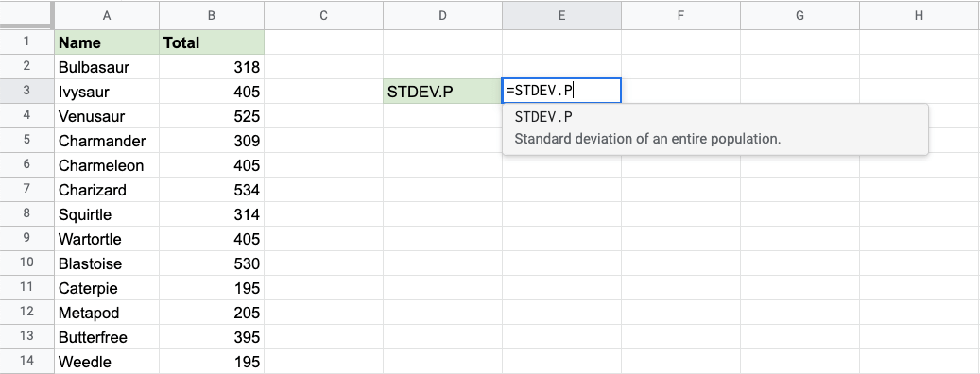
Task: Click the select-all corner box
Action: tap(26, 15)
